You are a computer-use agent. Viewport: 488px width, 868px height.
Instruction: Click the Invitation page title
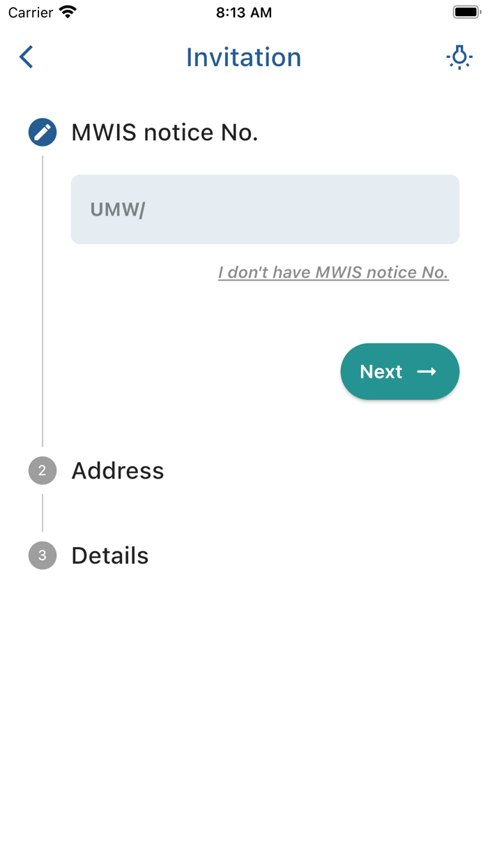(243, 57)
